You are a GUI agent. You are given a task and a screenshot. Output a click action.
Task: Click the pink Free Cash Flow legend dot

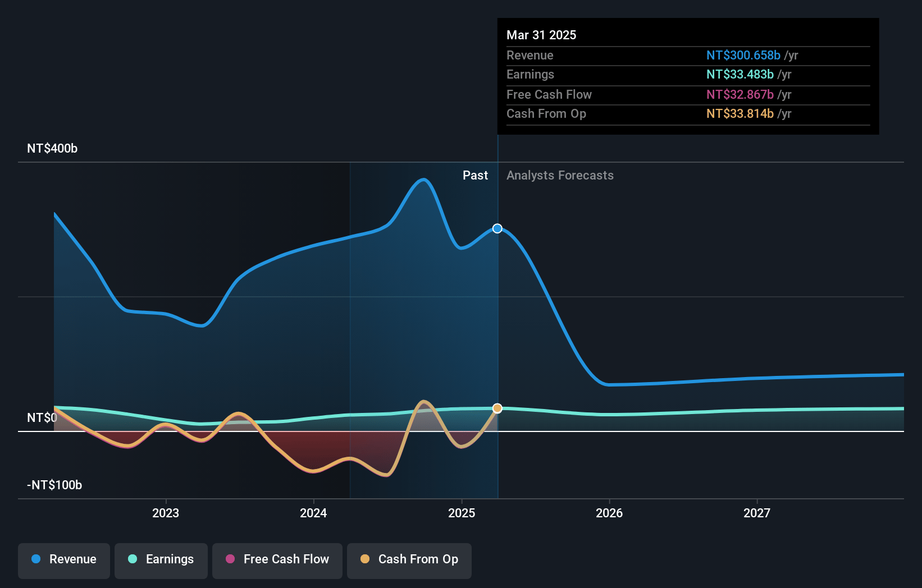[230, 559]
